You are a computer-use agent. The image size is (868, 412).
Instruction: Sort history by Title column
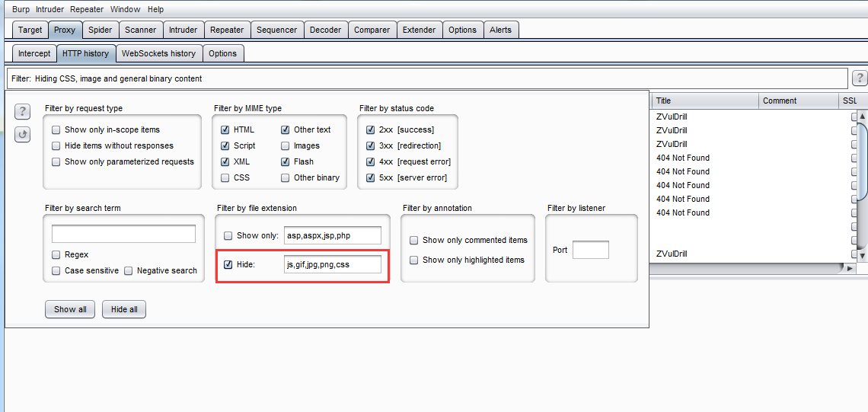705,101
